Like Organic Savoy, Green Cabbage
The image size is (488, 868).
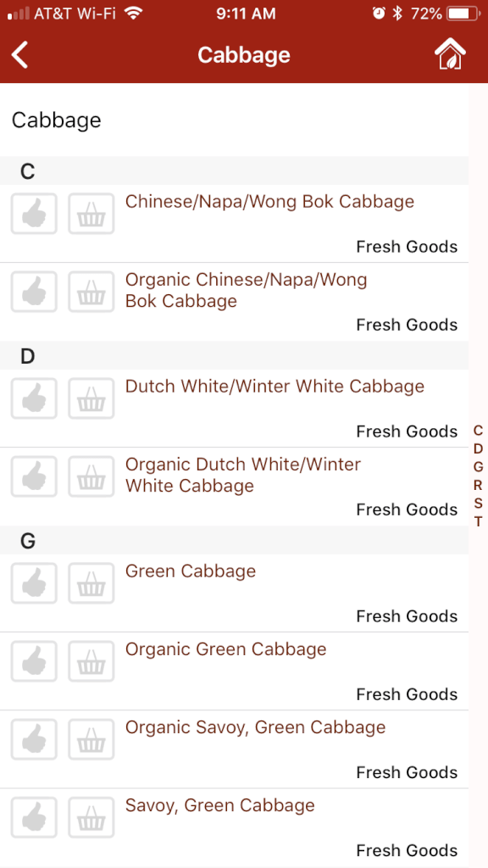point(34,739)
